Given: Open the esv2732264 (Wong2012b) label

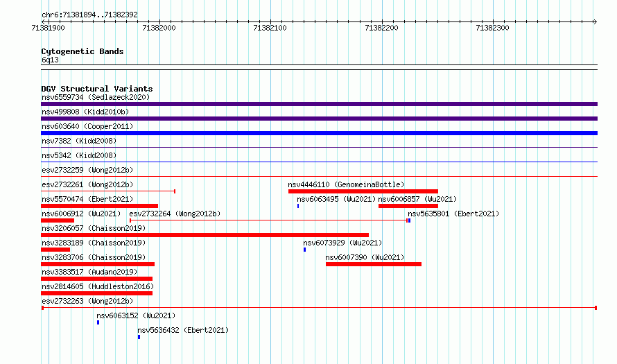Looking at the screenshot, I should [175, 214].
